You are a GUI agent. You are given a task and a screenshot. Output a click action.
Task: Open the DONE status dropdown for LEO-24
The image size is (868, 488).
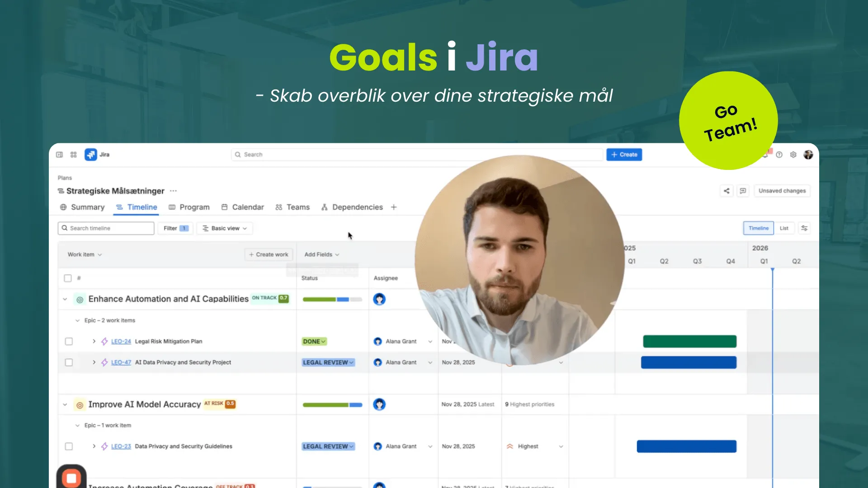(x=314, y=341)
